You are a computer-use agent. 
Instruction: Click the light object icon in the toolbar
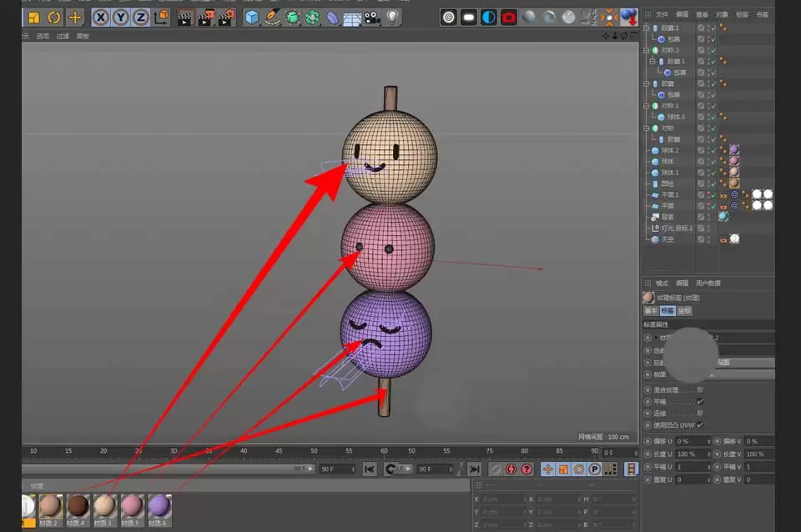click(x=392, y=18)
